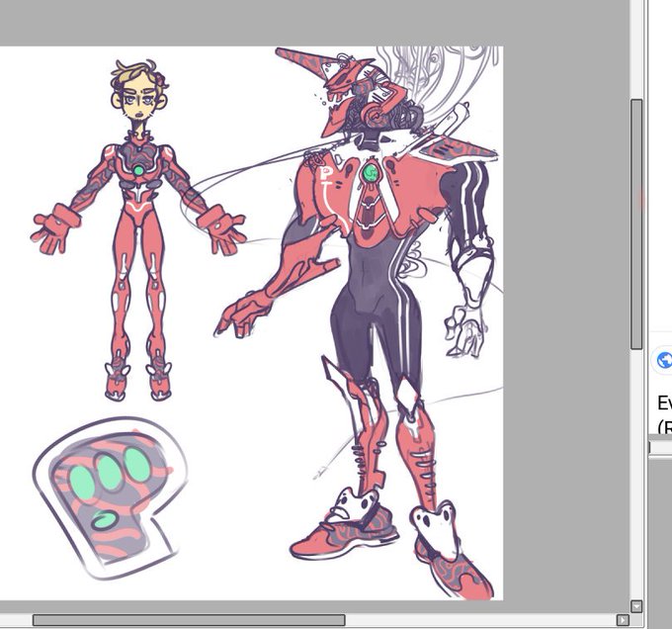This screenshot has height=629, width=672.
Task: Click the scroll-right arrow of the horizontal scrollbar
Action: point(623,620)
